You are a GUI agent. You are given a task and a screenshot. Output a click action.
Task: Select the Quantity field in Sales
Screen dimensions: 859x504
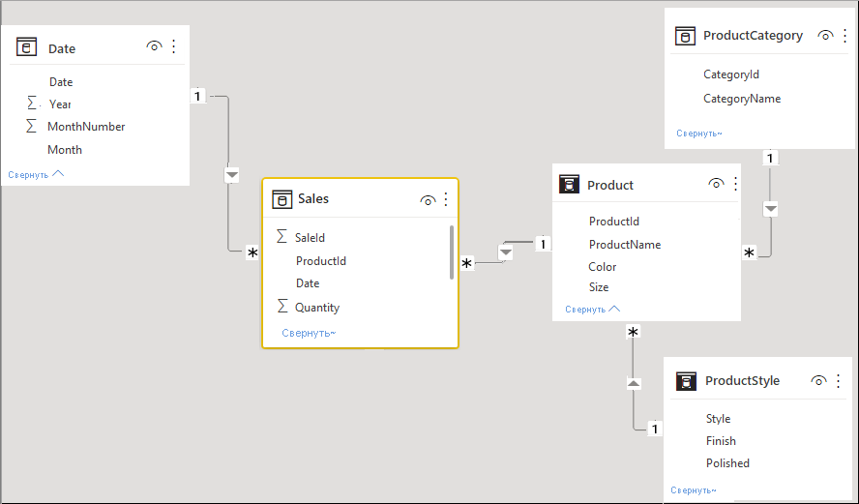(317, 308)
